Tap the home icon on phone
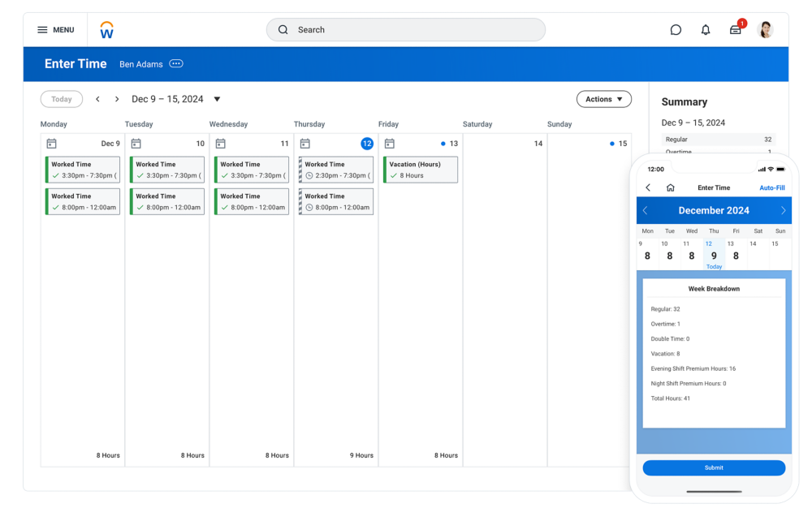This screenshot has height=521, width=812. (x=670, y=187)
